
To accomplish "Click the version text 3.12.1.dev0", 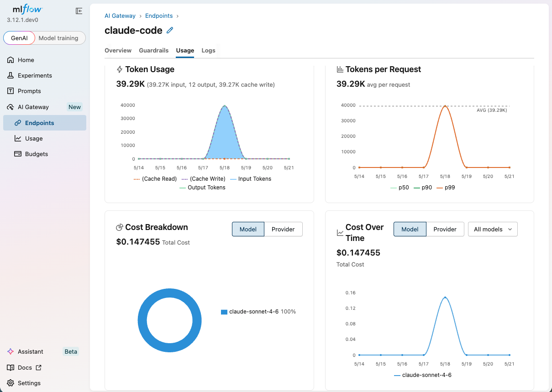I will click(x=22, y=20).
